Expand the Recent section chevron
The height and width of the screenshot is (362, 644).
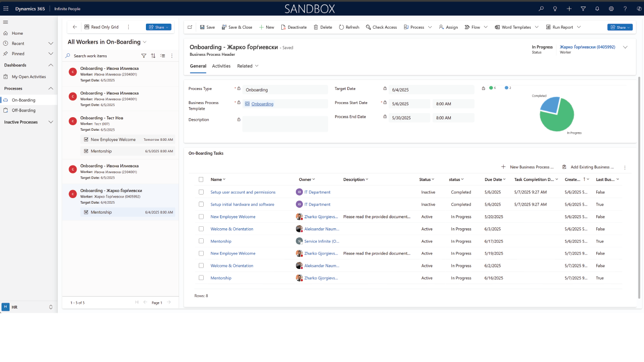51,43
